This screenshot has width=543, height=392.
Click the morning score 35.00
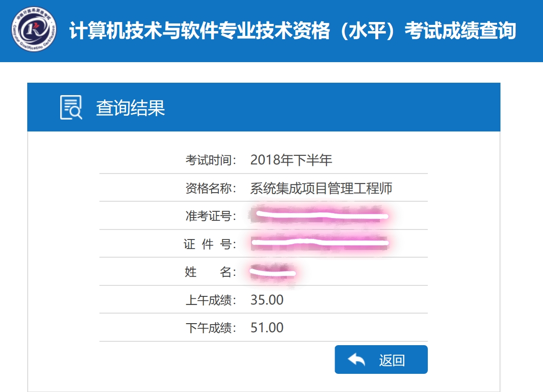pos(267,300)
